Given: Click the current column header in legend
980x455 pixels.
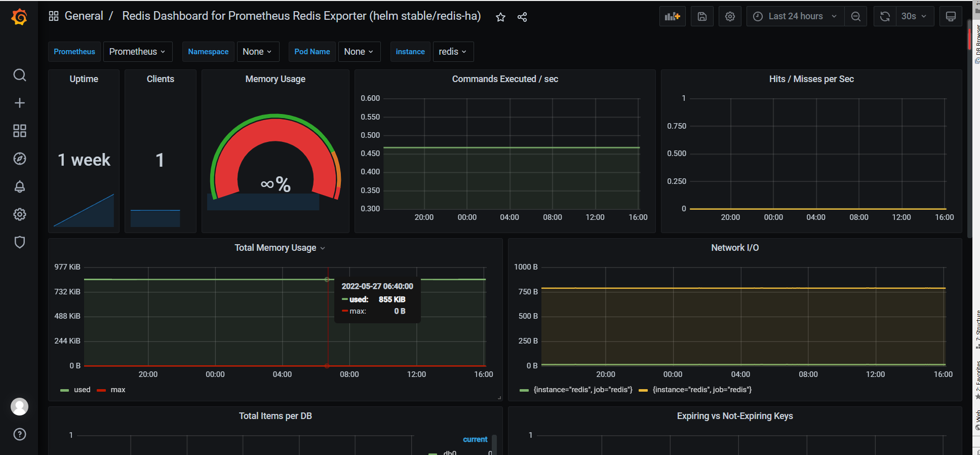Looking at the screenshot, I should click(x=475, y=439).
